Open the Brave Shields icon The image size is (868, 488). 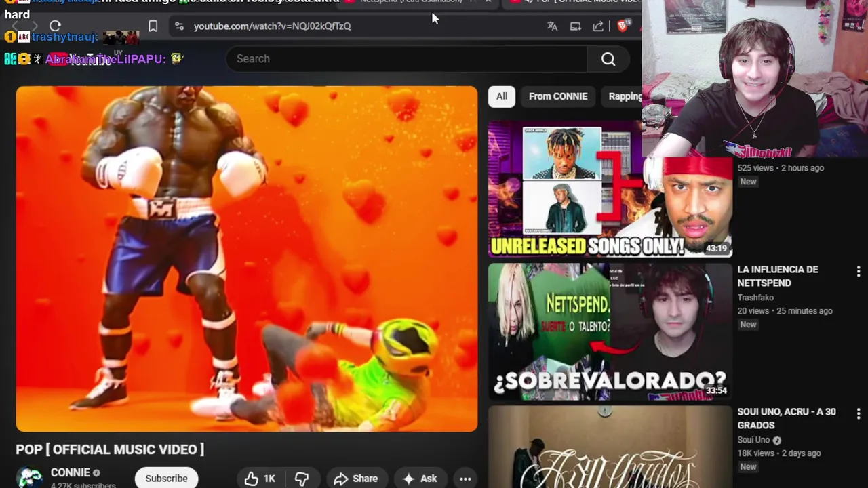point(623,26)
